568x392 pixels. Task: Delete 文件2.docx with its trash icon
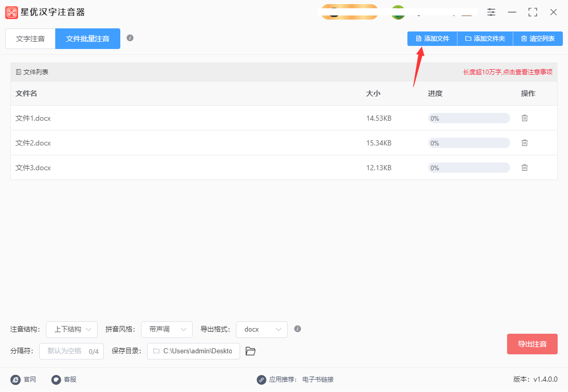click(525, 143)
